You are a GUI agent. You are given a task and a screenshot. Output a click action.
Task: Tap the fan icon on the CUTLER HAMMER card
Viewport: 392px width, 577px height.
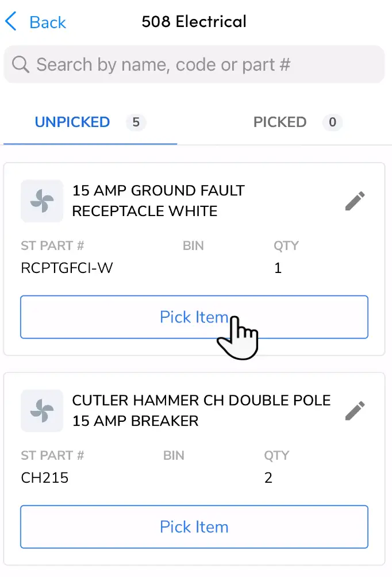pos(41,411)
